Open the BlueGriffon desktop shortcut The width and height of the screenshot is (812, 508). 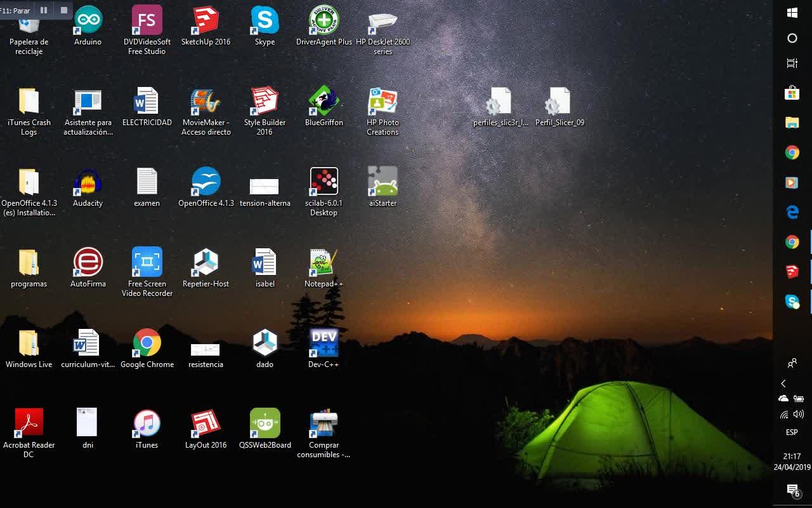point(324,107)
